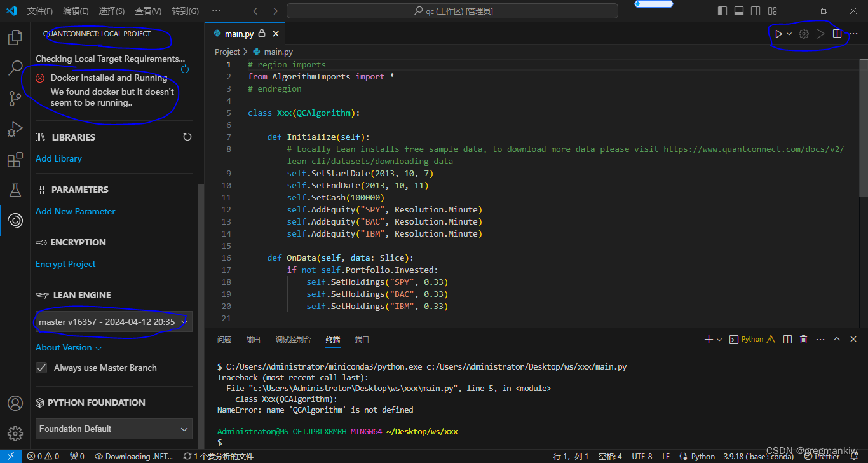This screenshot has height=463, width=868.
Task: Select the Python terminal entry
Action: 752,340
